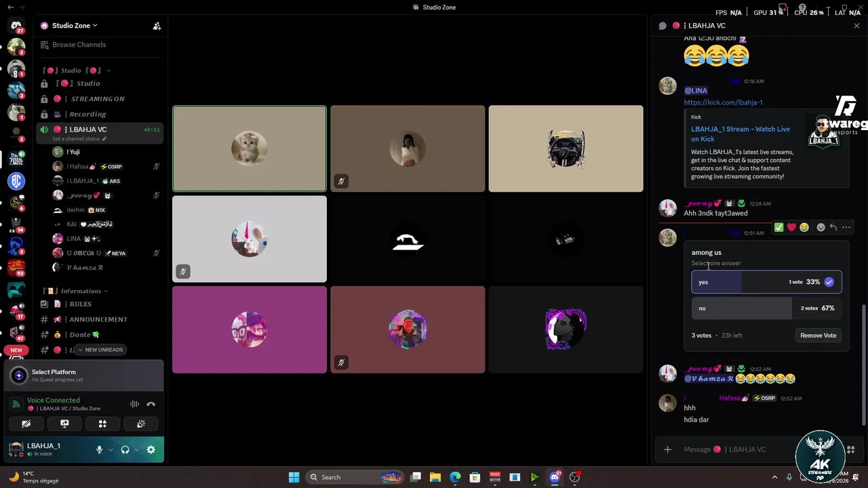Start an Activity with shapes icon

102,424
